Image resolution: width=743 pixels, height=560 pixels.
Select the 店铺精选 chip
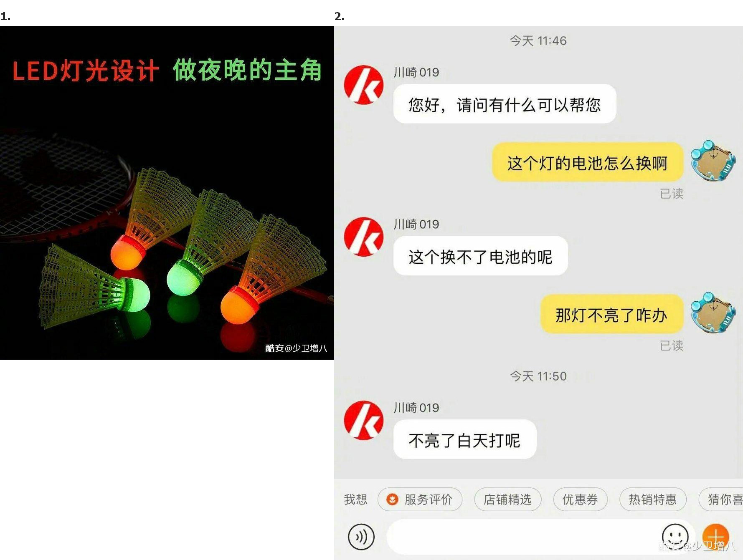[508, 499]
